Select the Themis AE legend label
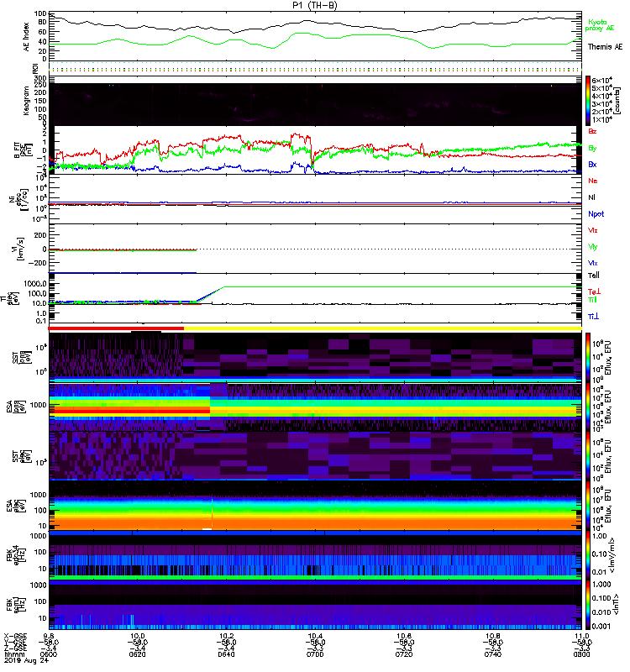Viewport: 630px width, 672px height. pos(605,47)
